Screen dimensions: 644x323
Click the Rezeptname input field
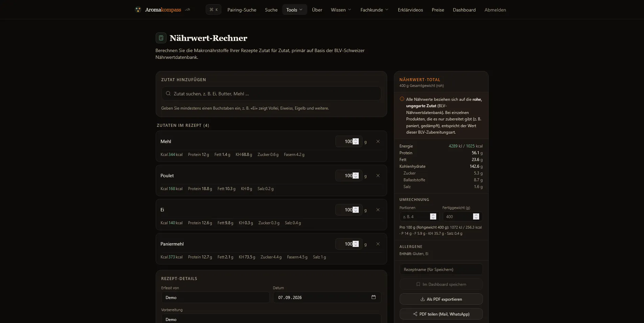[x=441, y=269]
